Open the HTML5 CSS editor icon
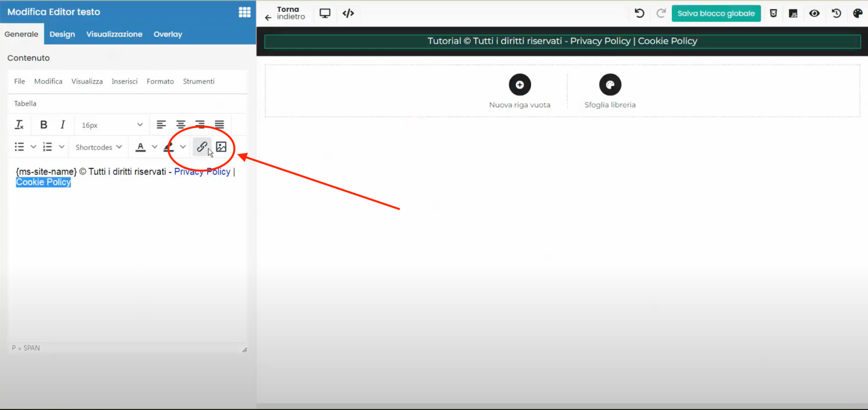 (773, 14)
